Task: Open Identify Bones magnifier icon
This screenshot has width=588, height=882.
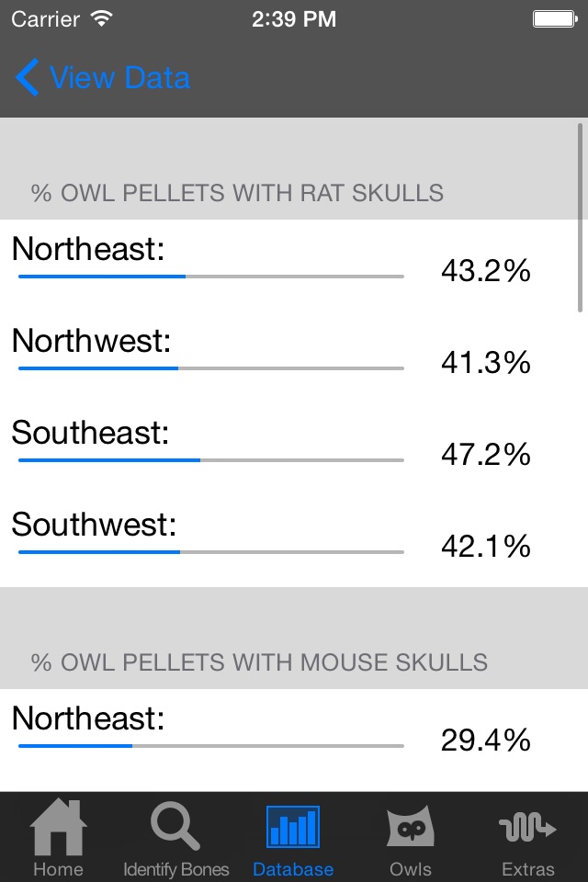Action: tap(175, 828)
